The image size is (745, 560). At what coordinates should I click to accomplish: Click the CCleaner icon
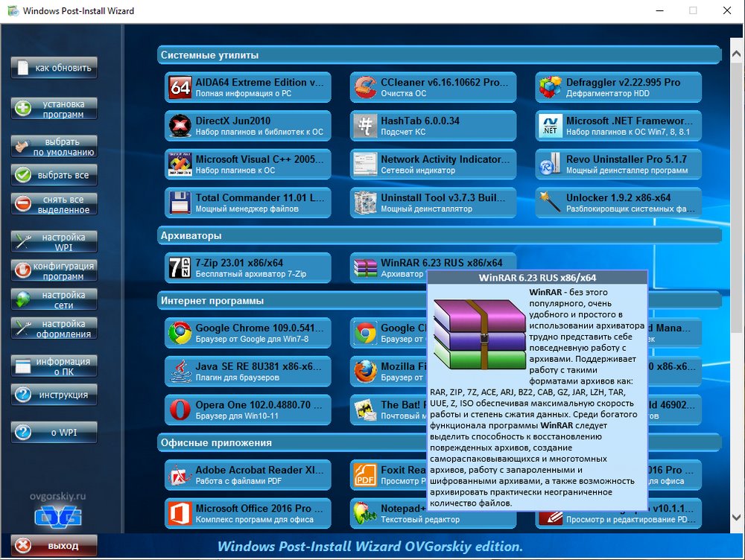pos(365,88)
